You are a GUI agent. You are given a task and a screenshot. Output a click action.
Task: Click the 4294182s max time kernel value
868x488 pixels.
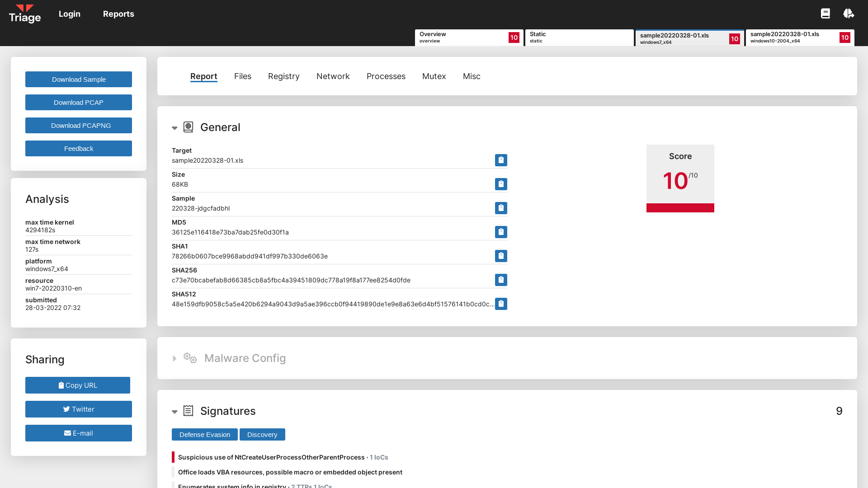point(40,230)
